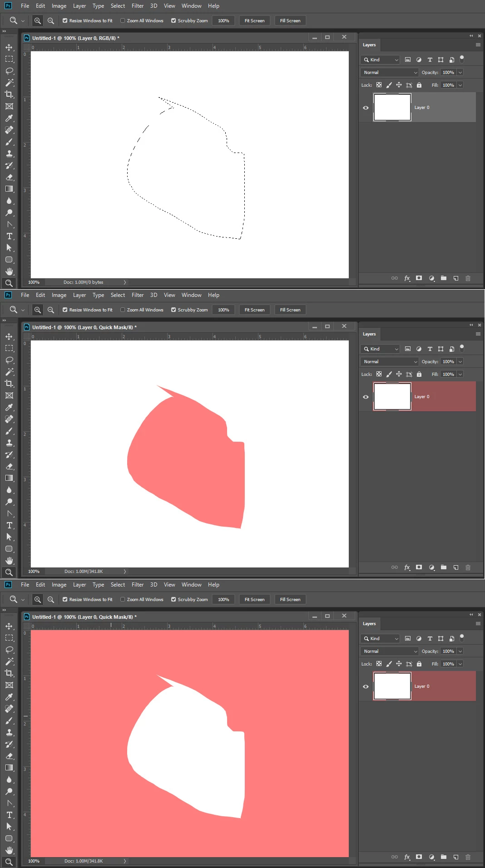
Task: Lock all attributes in RGB/8 window Layers panel
Action: 419,85
